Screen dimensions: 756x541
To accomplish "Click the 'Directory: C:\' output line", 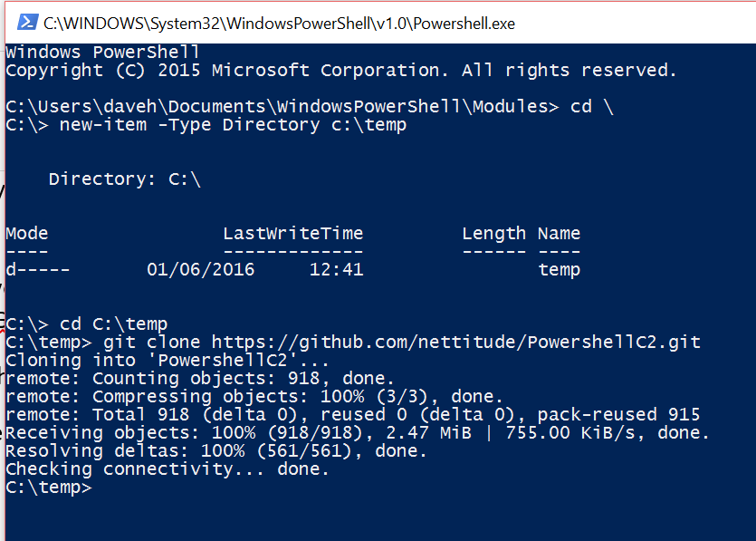I will tap(125, 179).
